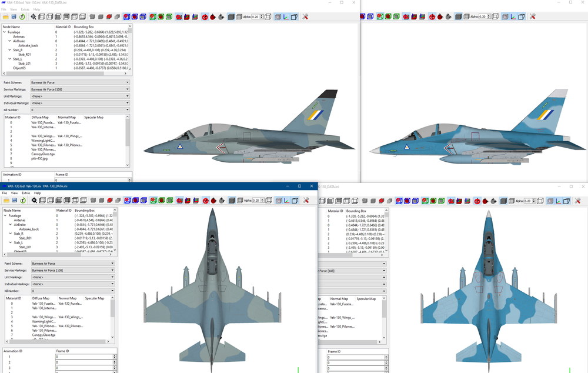The height and width of the screenshot is (373, 588).
Task: Open file via folder icon in active window
Action: pos(6,201)
